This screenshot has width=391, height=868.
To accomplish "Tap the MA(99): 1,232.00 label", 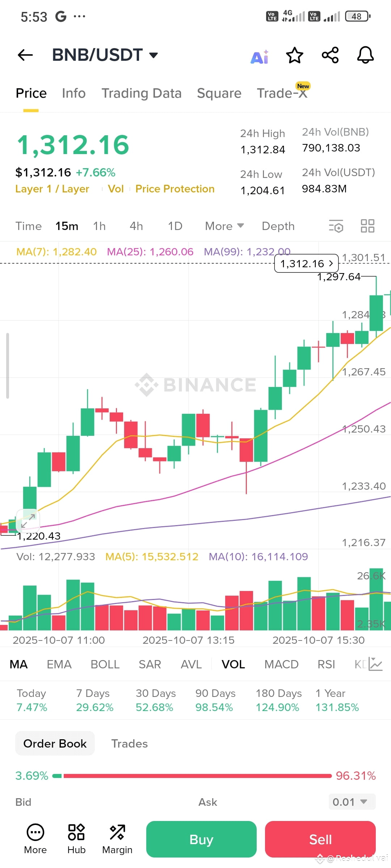I will (x=247, y=252).
